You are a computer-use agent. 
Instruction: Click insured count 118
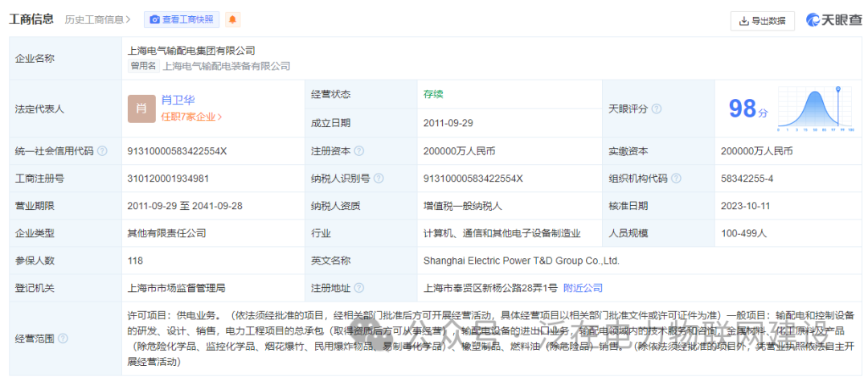tap(135, 261)
